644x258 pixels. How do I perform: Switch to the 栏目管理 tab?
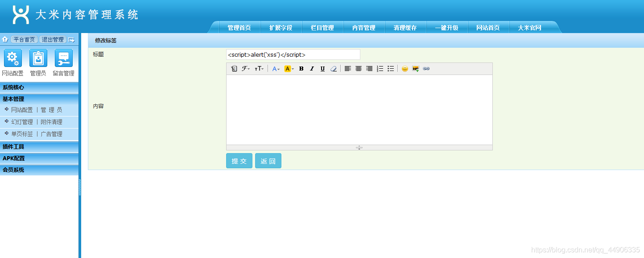[x=322, y=28]
